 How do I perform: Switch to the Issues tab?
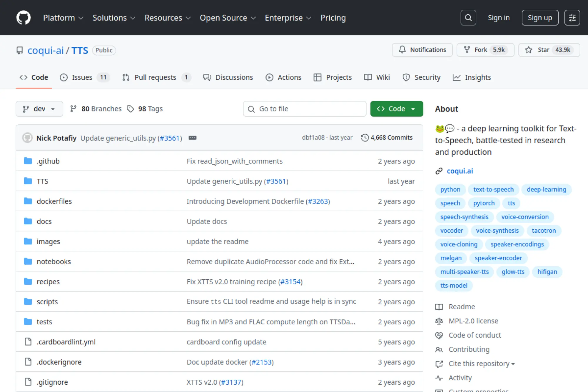(x=82, y=77)
